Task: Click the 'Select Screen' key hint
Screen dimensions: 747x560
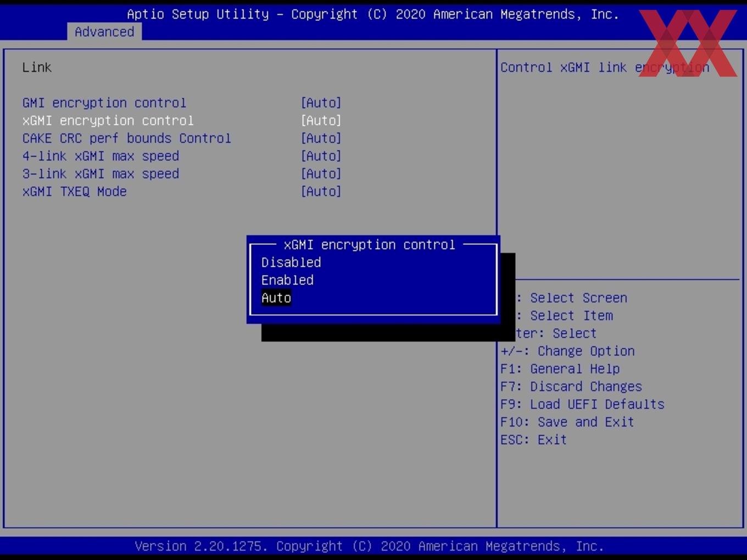Action: 578,298
